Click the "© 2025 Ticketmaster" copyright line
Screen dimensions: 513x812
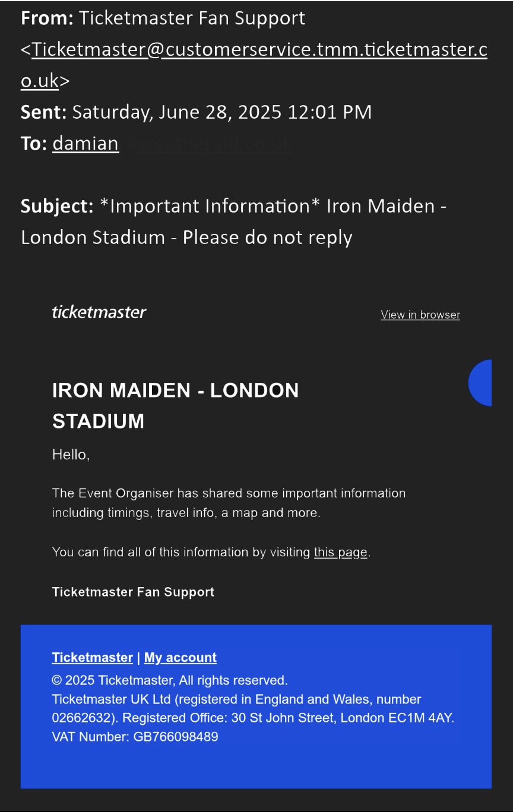(169, 680)
